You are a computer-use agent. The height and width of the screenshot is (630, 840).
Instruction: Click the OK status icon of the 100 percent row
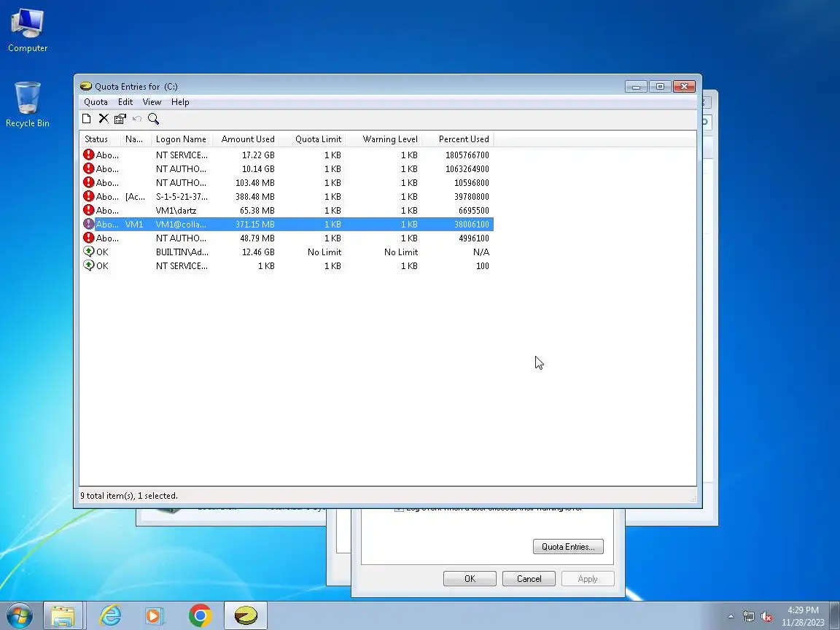pos(89,265)
